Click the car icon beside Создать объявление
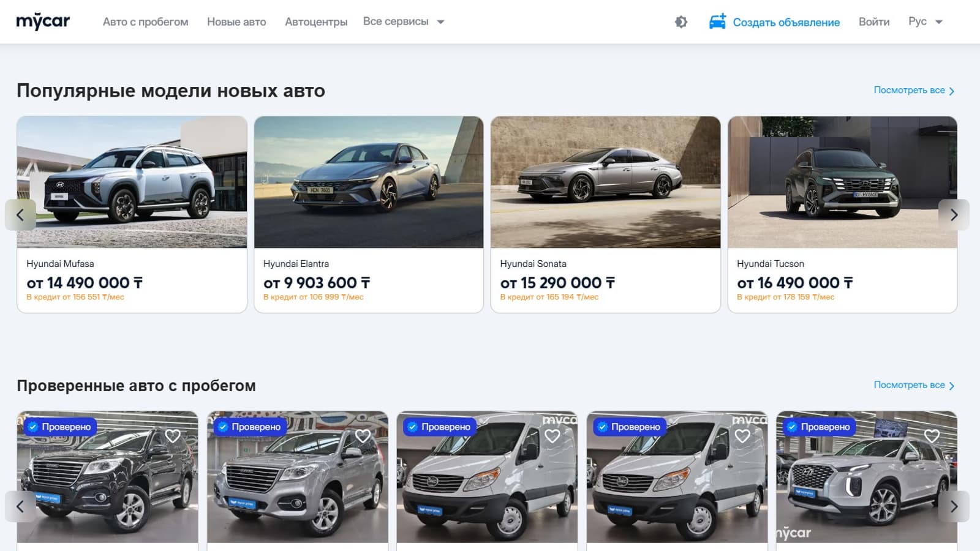980x551 pixels. click(x=717, y=21)
